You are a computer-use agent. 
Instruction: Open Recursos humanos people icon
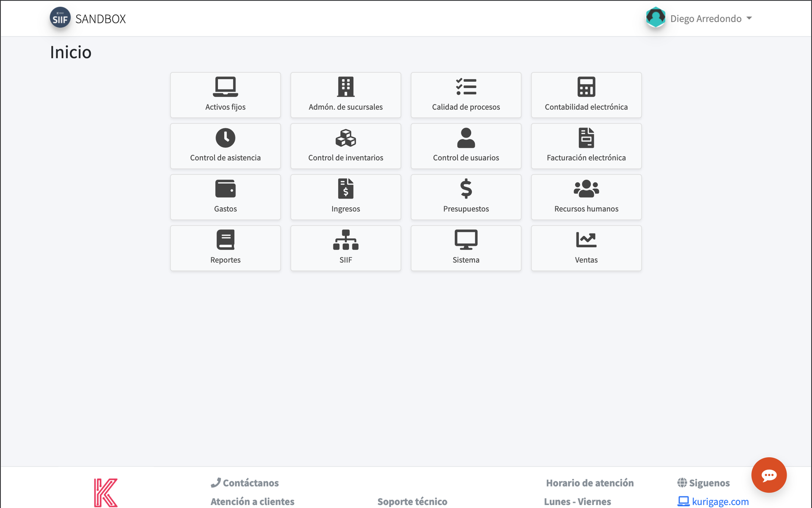click(586, 188)
